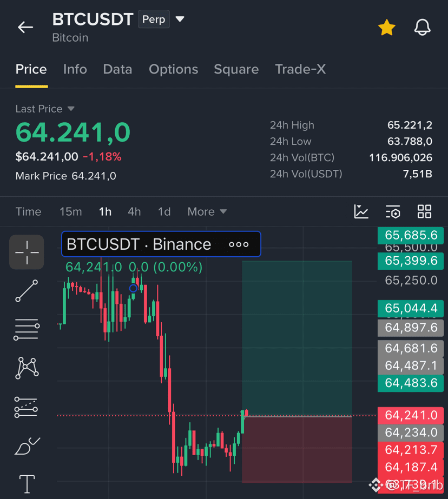Click the 64,483.6 price label
448x499 pixels.
[411, 383]
